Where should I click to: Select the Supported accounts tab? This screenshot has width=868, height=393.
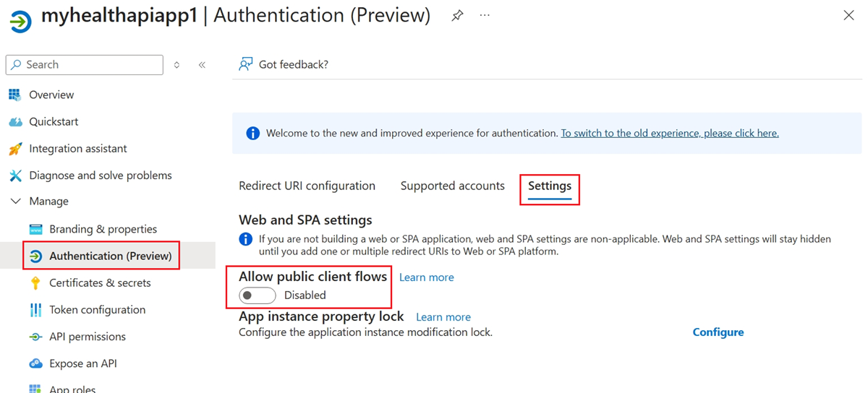(452, 186)
